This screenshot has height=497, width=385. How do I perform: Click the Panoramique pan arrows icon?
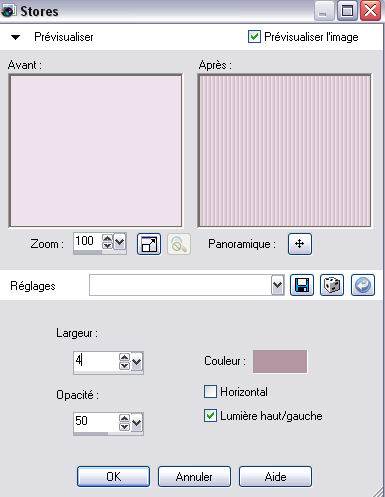pos(300,244)
